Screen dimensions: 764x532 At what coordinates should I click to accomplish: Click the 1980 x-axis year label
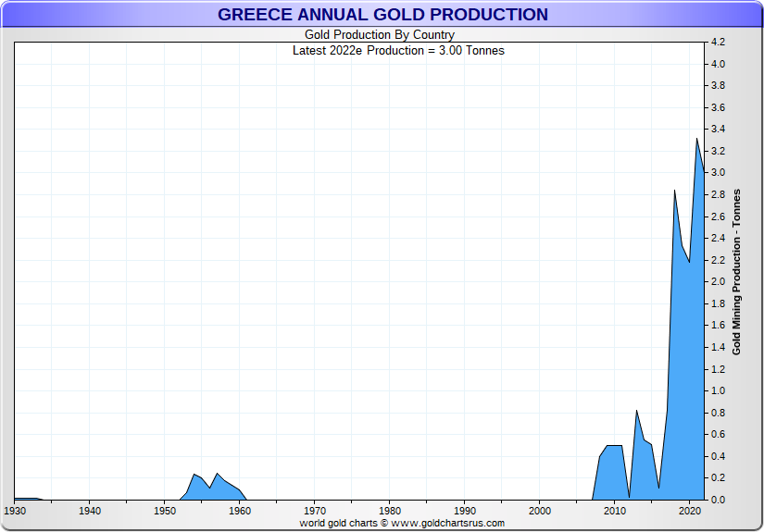point(390,511)
